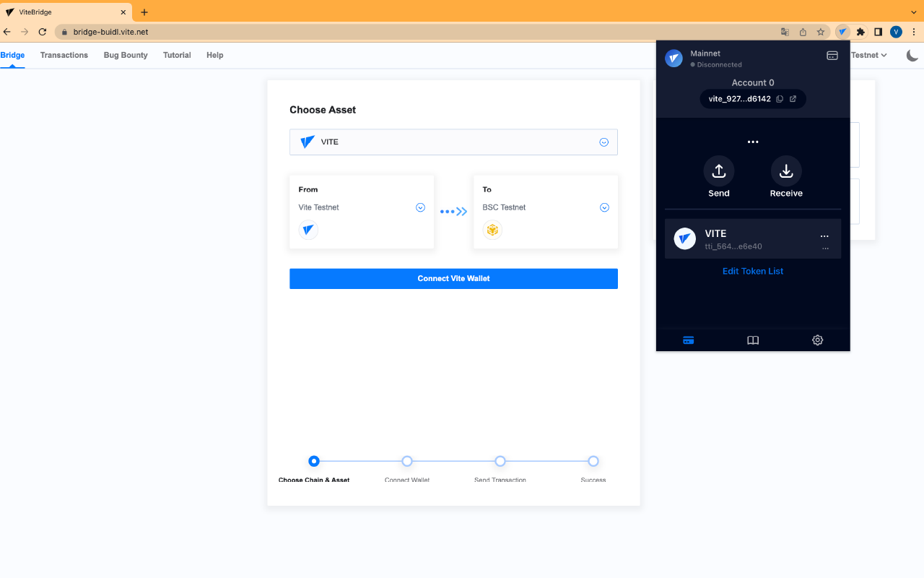Expand the From Vite Testnet dropdown
The height and width of the screenshot is (578, 924).
pyautogui.click(x=420, y=207)
